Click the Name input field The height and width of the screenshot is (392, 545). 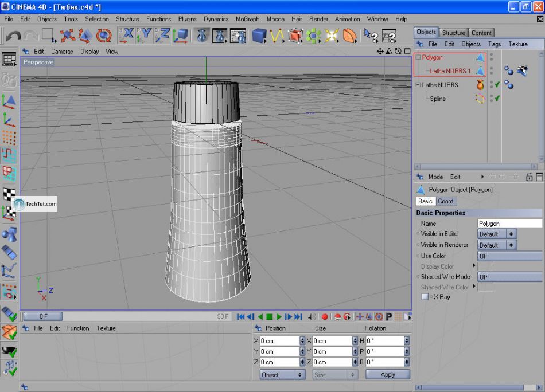click(x=509, y=224)
